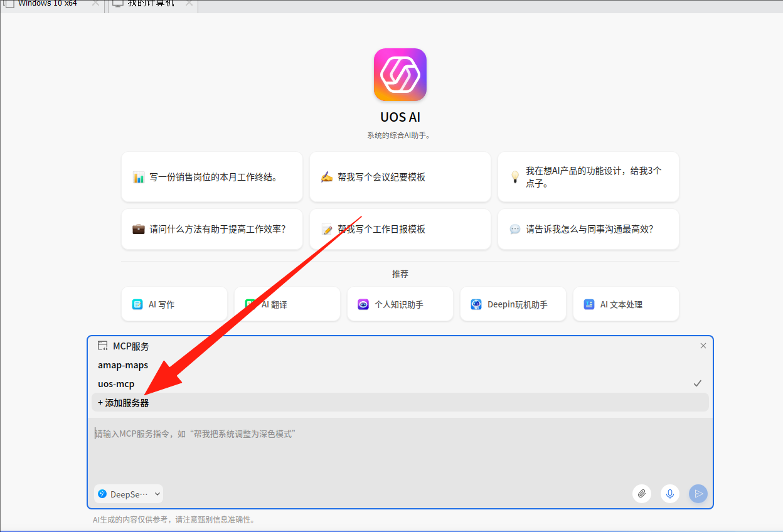
Task: Select the meeting minutes template prompt card
Action: tap(400, 177)
